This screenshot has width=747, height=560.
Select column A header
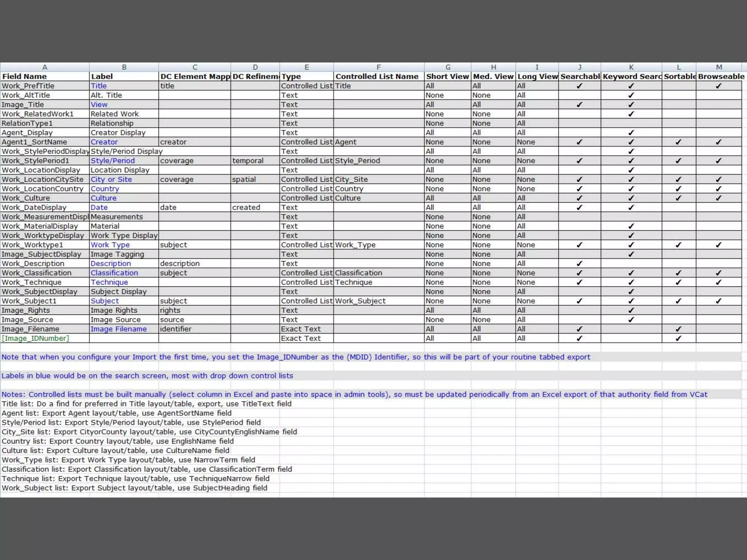(44, 67)
